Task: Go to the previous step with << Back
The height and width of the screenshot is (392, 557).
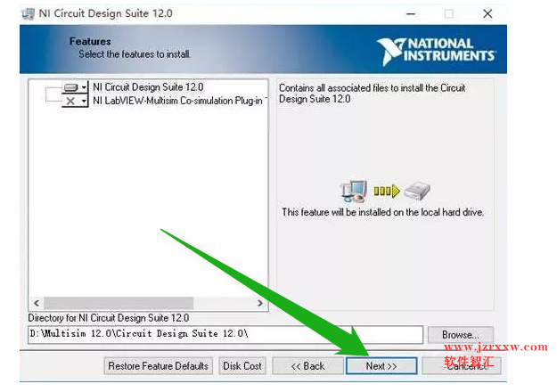Action: click(307, 366)
